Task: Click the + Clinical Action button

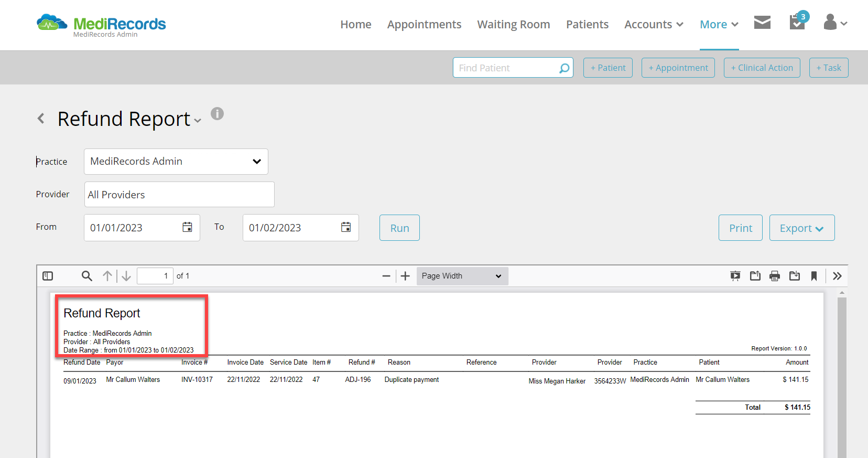Action: point(762,68)
